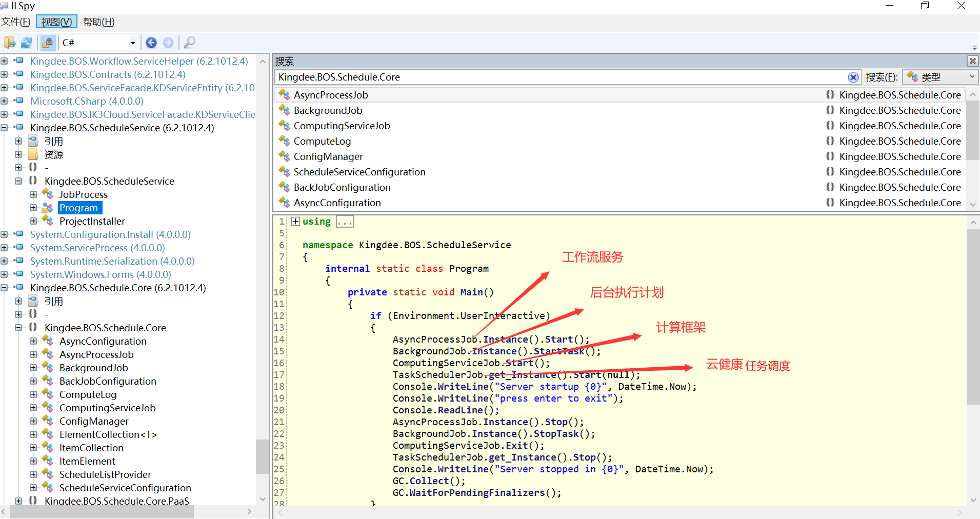Select the BackJobConfiguration row in search results
Image resolution: width=980 pixels, height=519 pixels.
[x=620, y=187]
